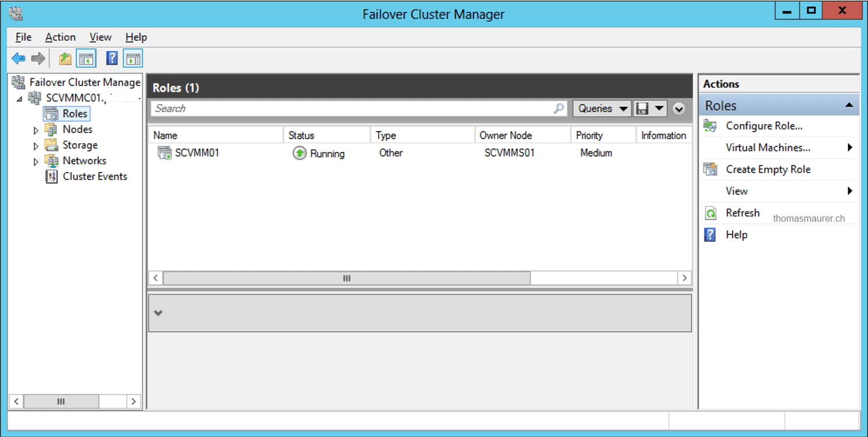
Task: Select Failover Cluster Manager root node
Action: [85, 82]
